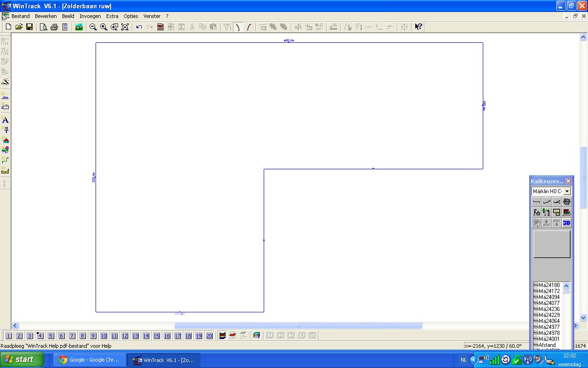
Task: Select the turnout track tool in the toolbar
Action: tap(227, 27)
